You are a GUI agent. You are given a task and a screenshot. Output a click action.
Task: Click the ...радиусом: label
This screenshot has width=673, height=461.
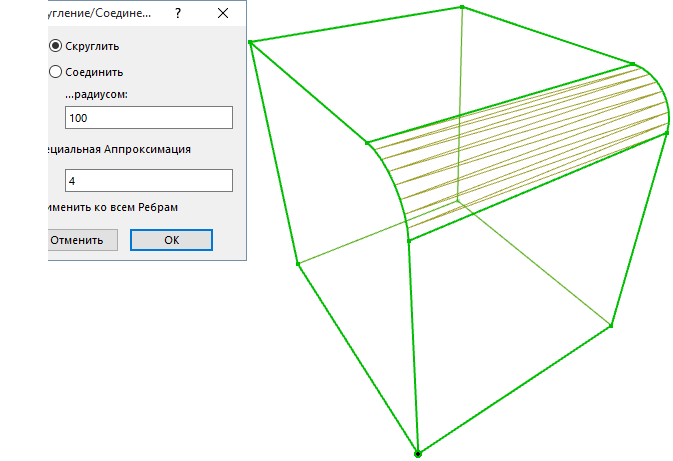(97, 94)
